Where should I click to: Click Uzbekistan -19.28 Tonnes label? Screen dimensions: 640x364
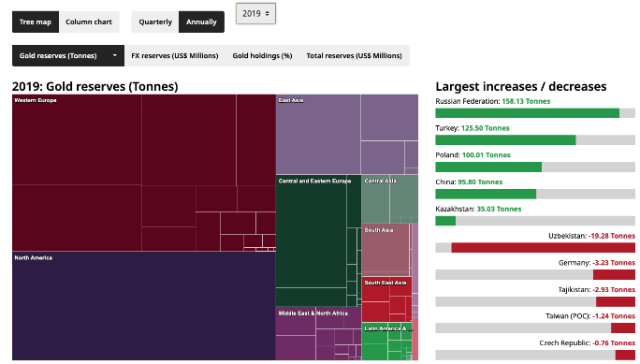[592, 236]
